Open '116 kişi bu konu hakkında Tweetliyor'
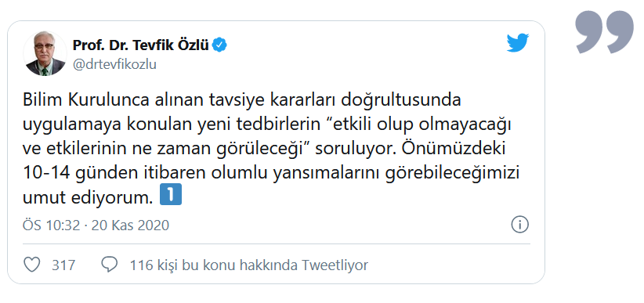This screenshot has height=303, width=644. tap(249, 265)
